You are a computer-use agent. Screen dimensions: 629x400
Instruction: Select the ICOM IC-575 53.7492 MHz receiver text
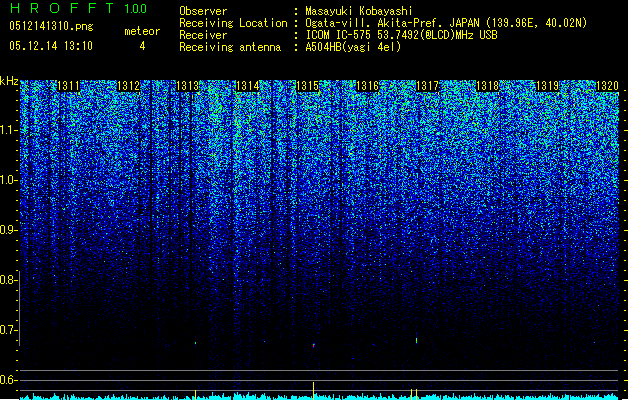401,35
